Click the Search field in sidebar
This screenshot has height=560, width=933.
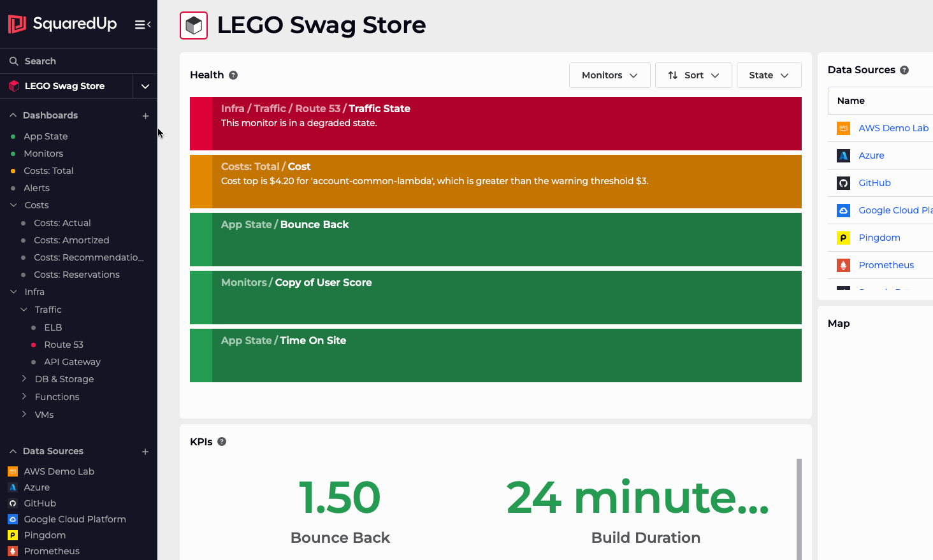click(40, 61)
